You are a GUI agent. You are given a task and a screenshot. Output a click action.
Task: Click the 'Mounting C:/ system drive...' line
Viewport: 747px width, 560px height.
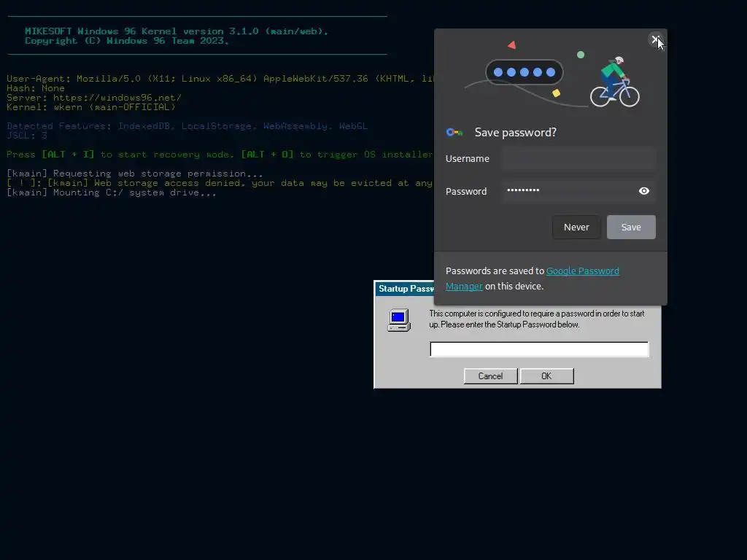[112, 192]
